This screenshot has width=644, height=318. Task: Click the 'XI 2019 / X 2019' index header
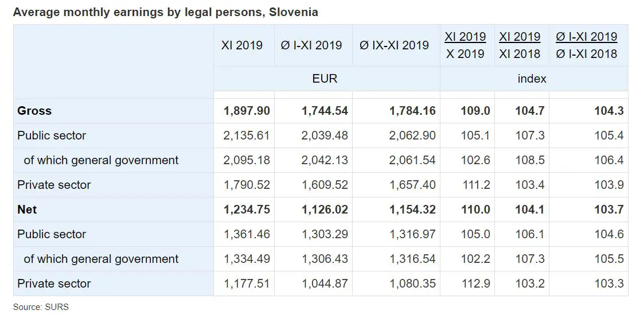pyautogui.click(x=465, y=45)
